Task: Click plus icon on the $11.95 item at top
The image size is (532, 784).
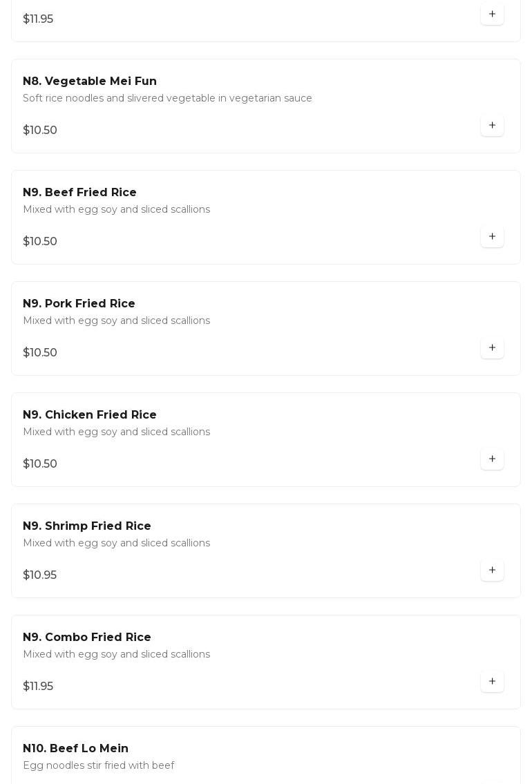Action: pyautogui.click(x=492, y=15)
